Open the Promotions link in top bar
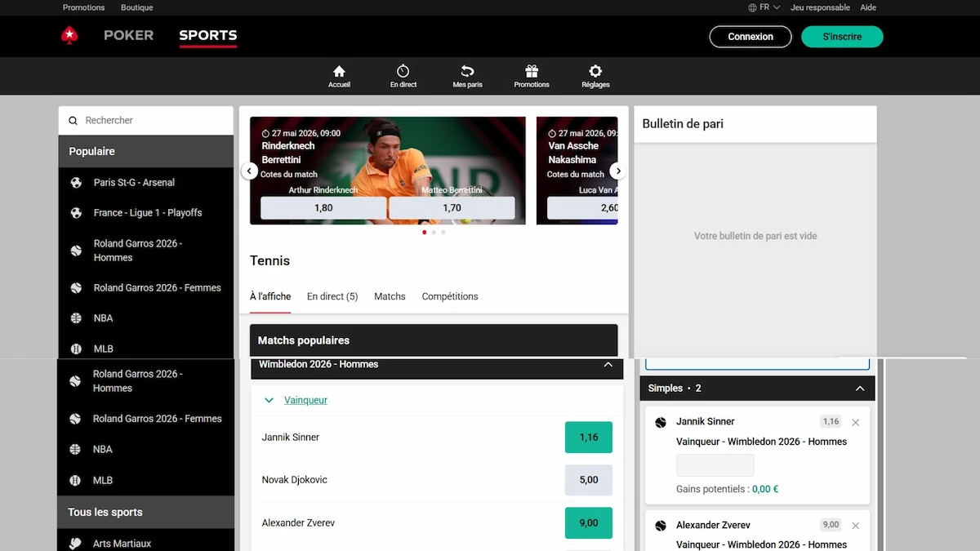The width and height of the screenshot is (980, 551). pyautogui.click(x=84, y=7)
